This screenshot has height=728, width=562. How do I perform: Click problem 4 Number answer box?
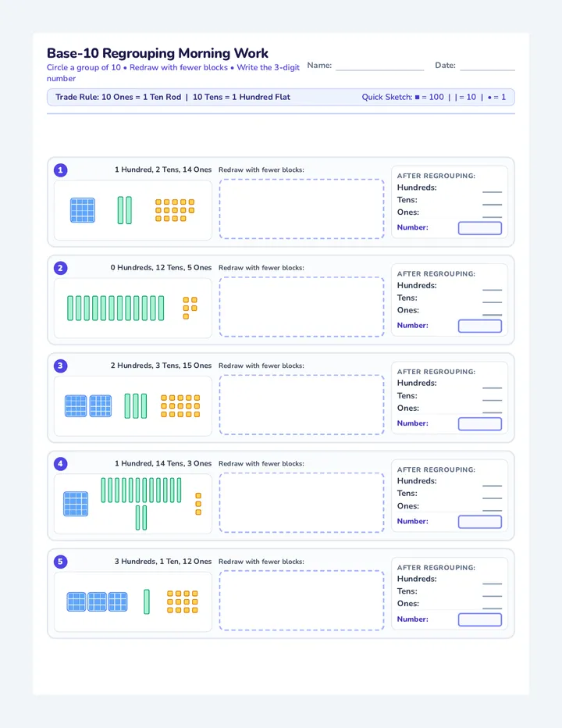pos(480,522)
